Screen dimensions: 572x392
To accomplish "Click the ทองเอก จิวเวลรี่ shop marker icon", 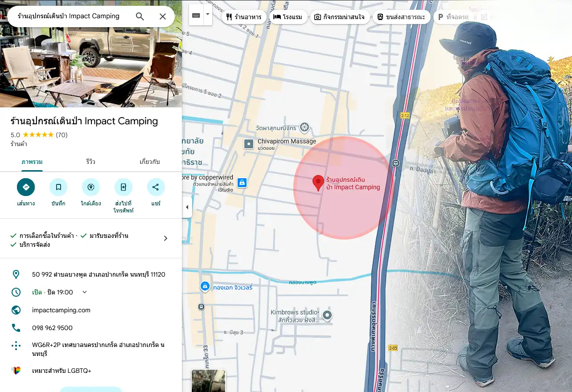I will [x=205, y=286].
